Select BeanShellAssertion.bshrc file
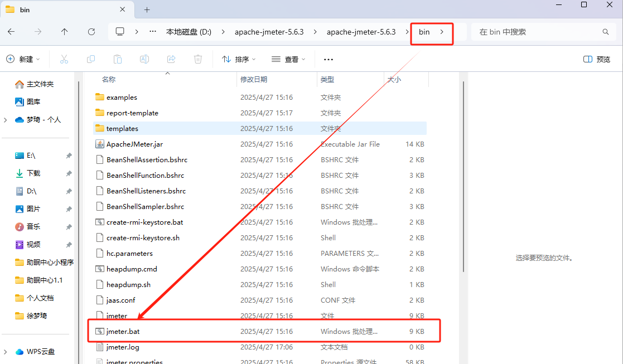 (260, 159)
